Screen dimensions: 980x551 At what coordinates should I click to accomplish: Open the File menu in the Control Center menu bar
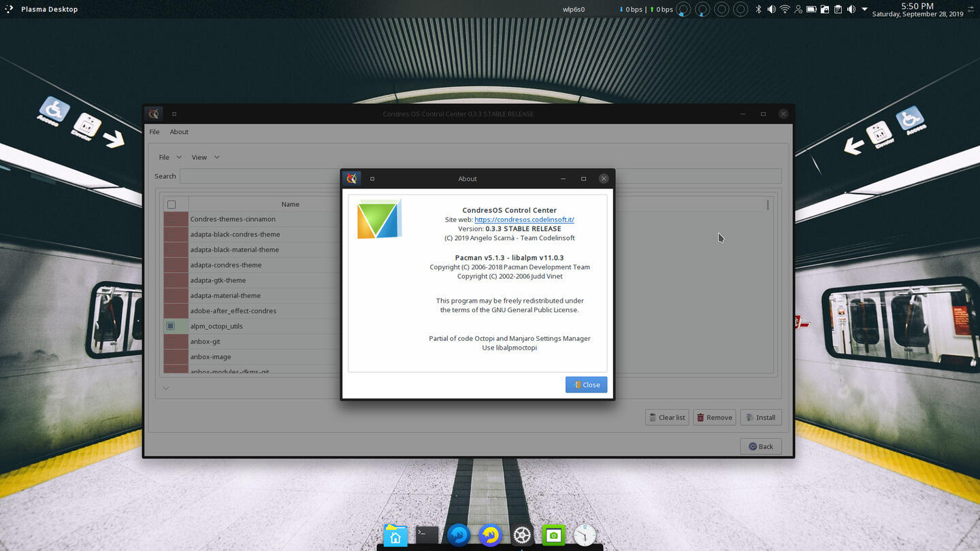tap(154, 132)
